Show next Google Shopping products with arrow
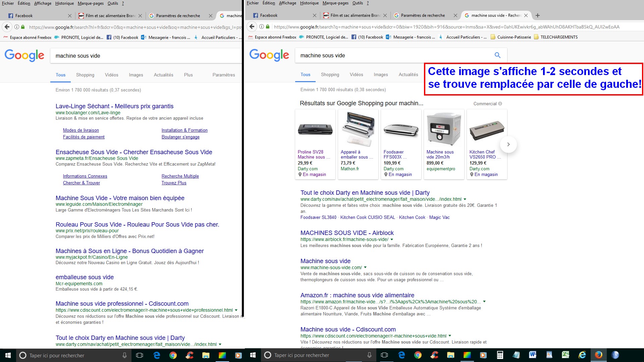 click(x=508, y=144)
